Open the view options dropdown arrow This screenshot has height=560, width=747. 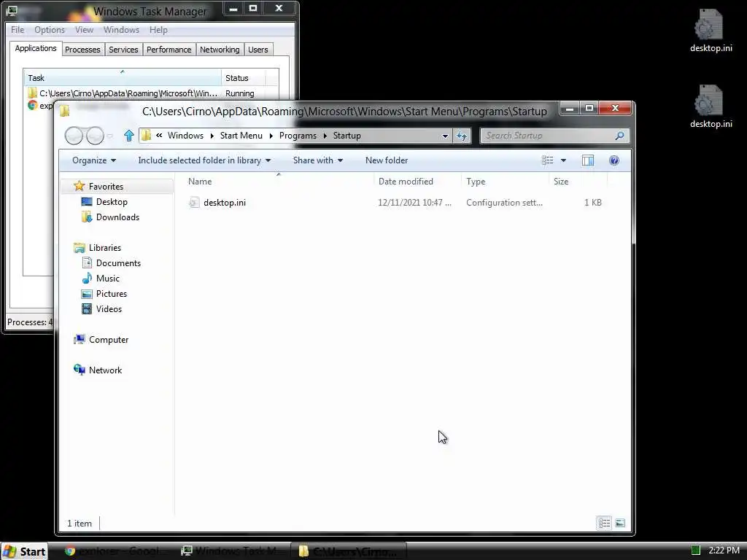click(x=563, y=160)
